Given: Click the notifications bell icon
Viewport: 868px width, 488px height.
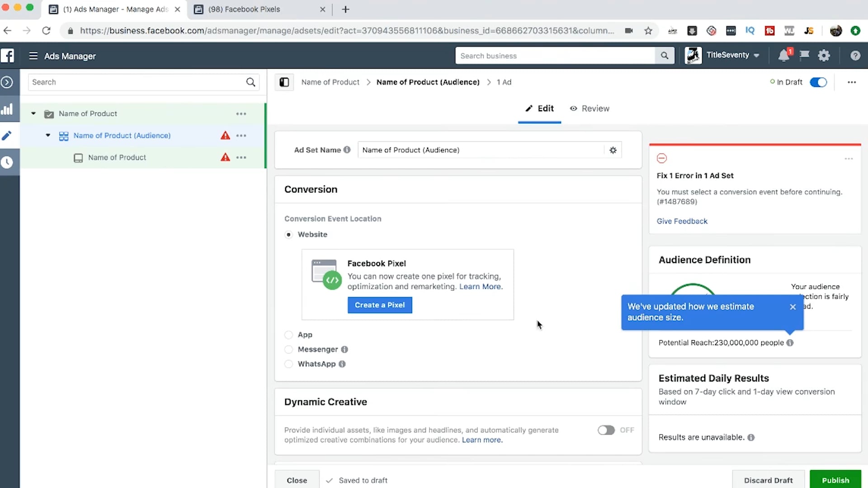Looking at the screenshot, I should [x=784, y=56].
